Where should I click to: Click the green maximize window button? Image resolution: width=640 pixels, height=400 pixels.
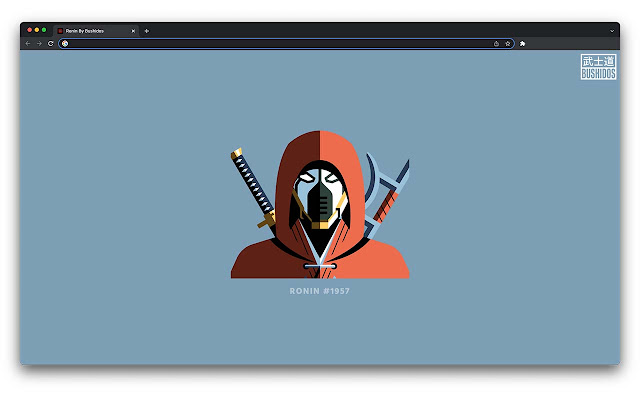[44, 30]
